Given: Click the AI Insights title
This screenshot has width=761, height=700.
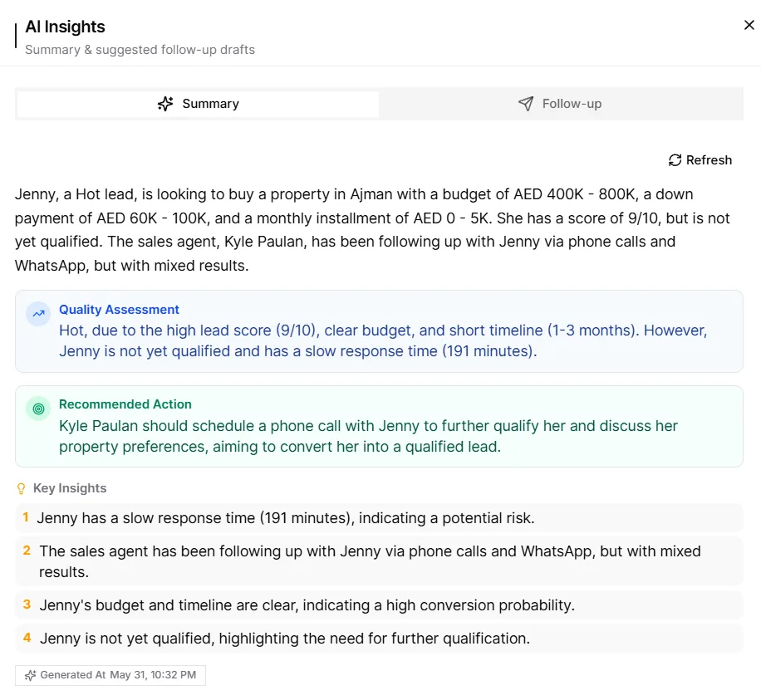Looking at the screenshot, I should tap(65, 27).
